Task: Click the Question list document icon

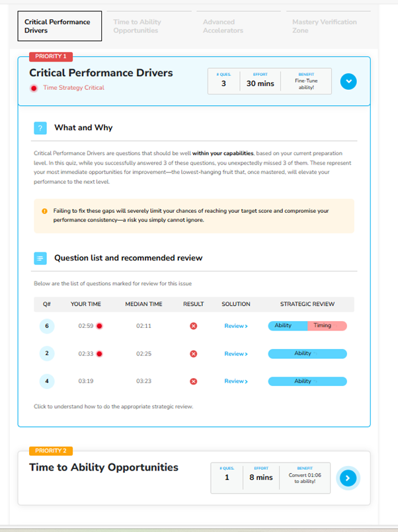Action: [40, 258]
